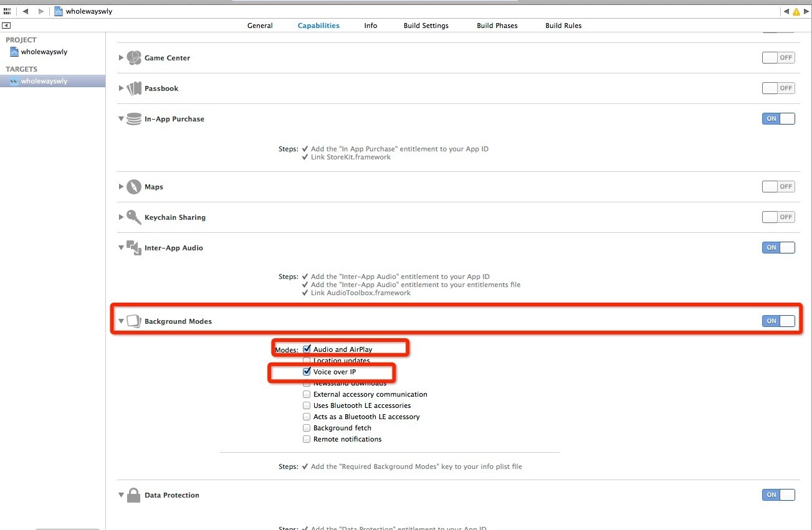This screenshot has width=812, height=530.
Task: Enable the Location updates checkbox
Action: pos(307,361)
